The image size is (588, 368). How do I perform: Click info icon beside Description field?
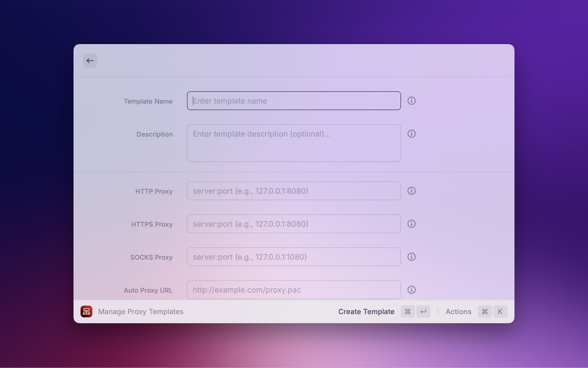coord(411,134)
